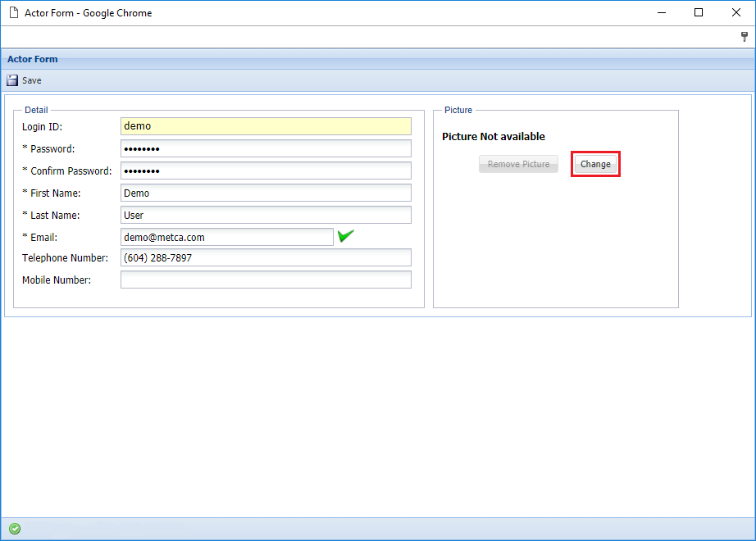Click the green email validation checkmark

[x=346, y=236]
